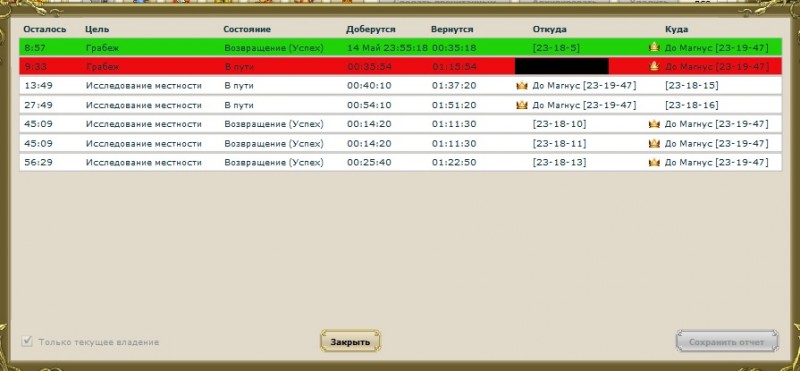Click the 01:15:54 return time
This screenshot has width=800, height=371.
454,67
